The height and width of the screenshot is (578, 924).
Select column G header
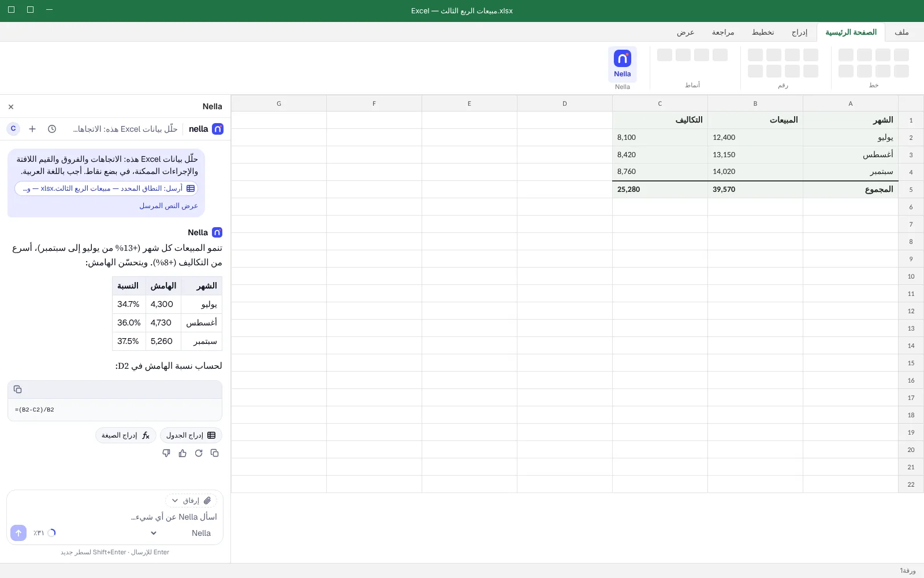coord(279,103)
